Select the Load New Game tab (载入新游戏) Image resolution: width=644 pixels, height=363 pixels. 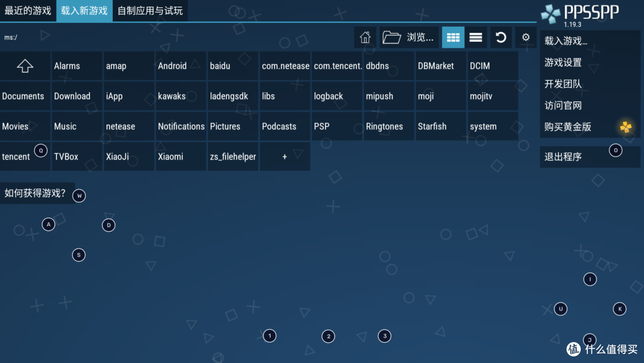coord(84,11)
